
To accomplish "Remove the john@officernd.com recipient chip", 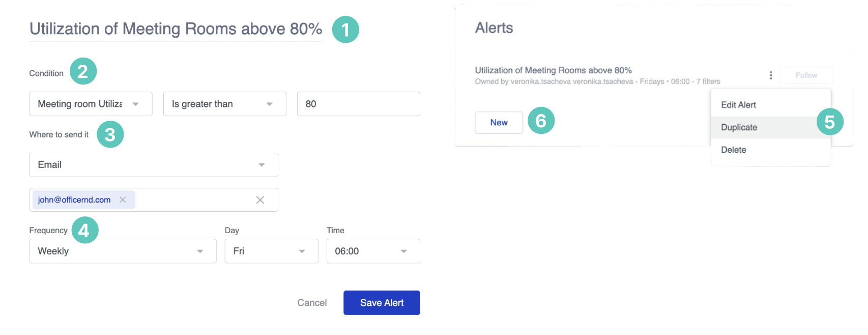I will pyautogui.click(x=123, y=200).
